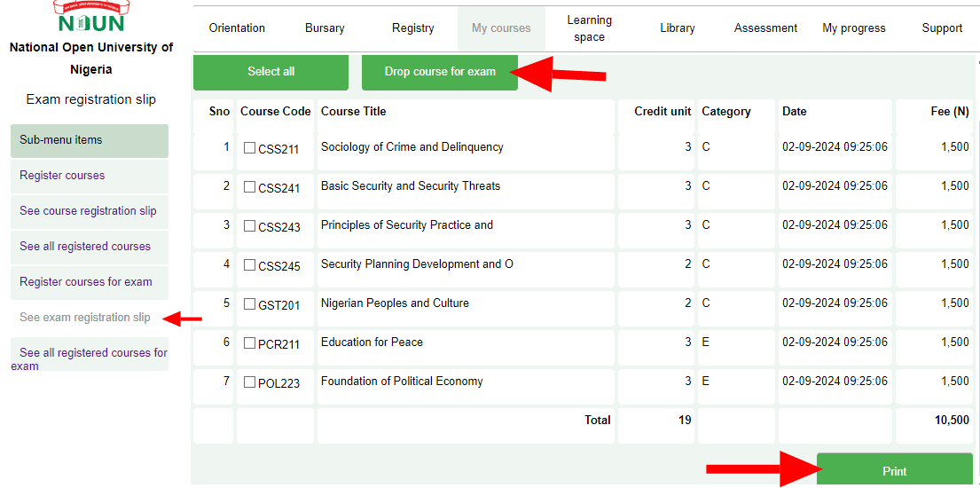Image resolution: width=980 pixels, height=488 pixels.
Task: Tick the CSS211 course checkbox
Action: tap(249, 148)
